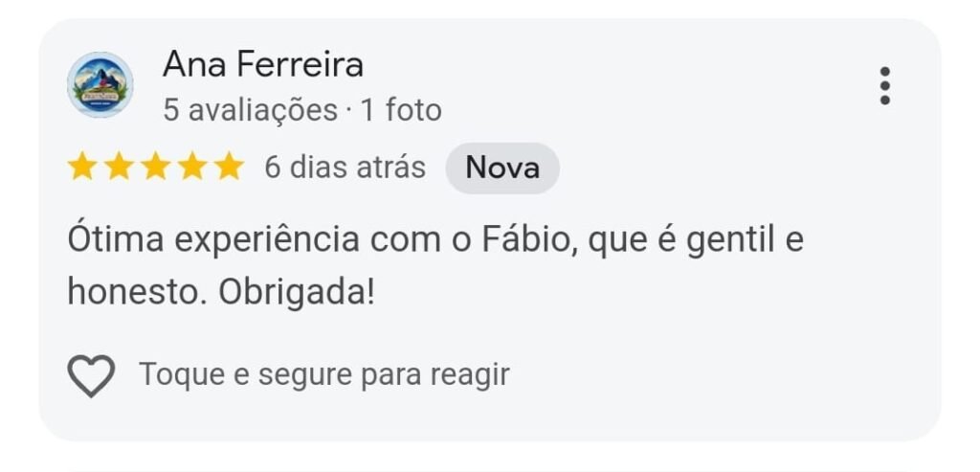Click the third gold star

156,167
